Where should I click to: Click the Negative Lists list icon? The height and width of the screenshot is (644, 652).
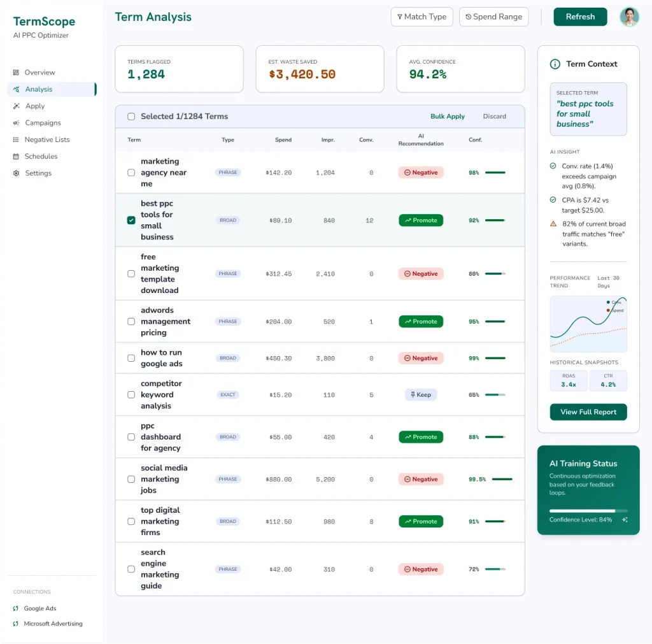[x=16, y=140]
